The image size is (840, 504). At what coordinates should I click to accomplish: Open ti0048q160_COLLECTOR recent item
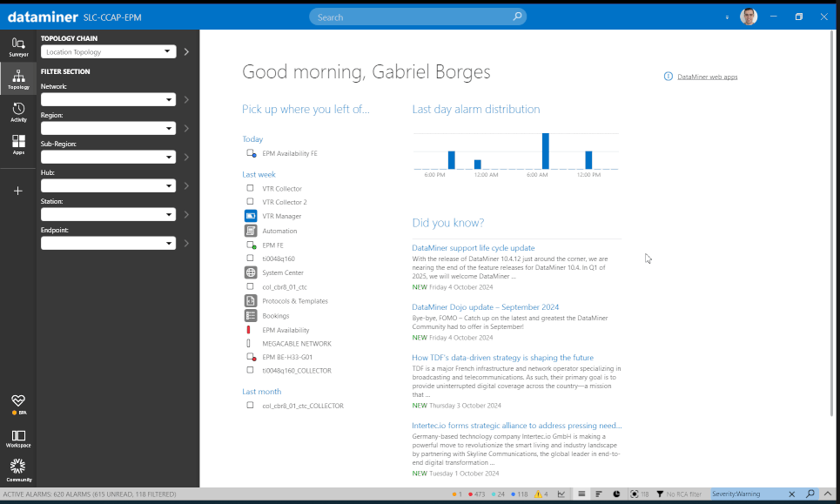pos(296,370)
